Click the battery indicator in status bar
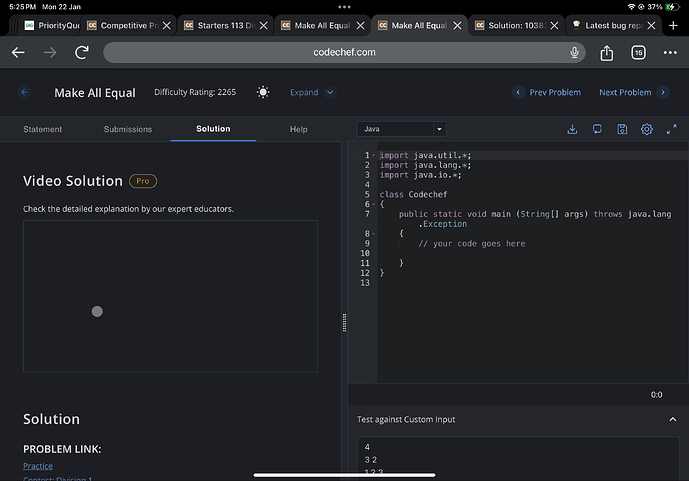The height and width of the screenshot is (481, 689). coord(672,7)
